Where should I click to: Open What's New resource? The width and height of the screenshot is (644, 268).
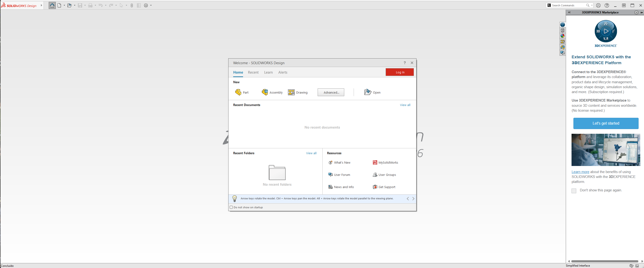(x=339, y=163)
